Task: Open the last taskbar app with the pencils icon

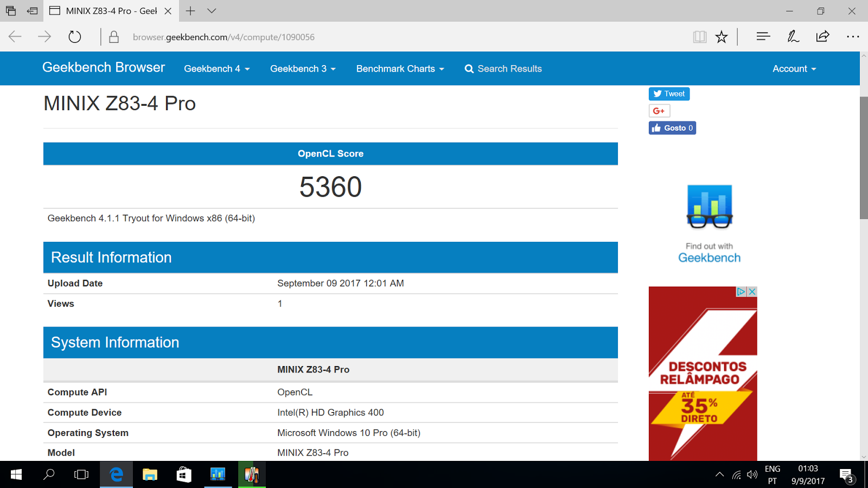Action: point(252,475)
